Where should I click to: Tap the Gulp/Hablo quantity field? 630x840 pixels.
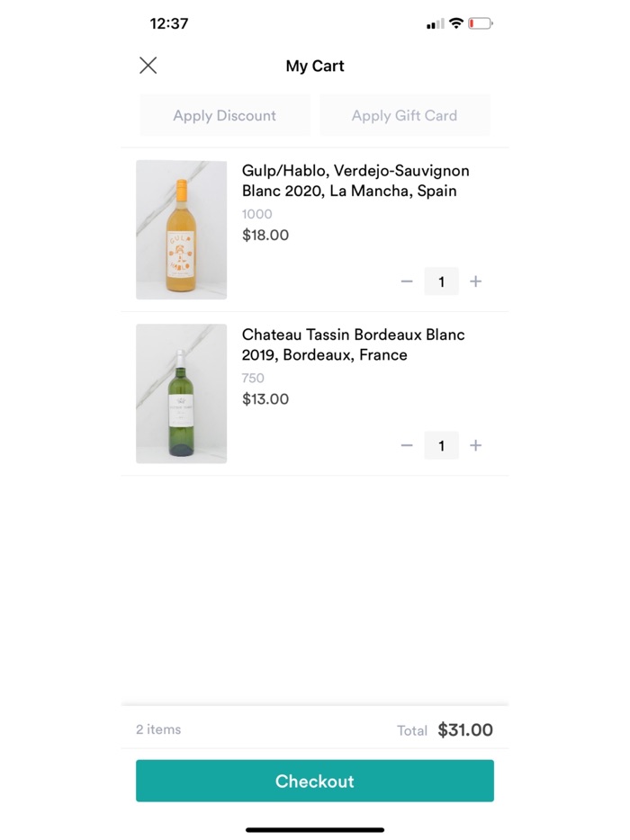441,281
